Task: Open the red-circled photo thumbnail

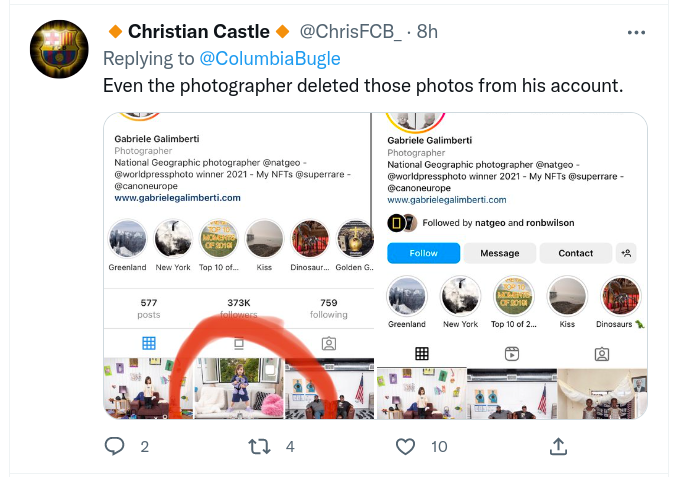Action: [x=238, y=389]
